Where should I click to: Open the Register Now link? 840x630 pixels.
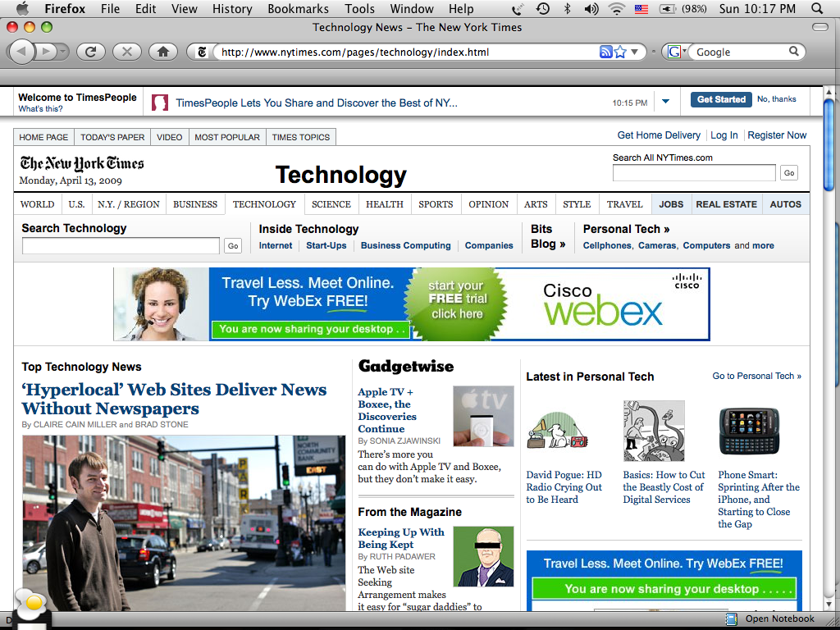pos(777,135)
